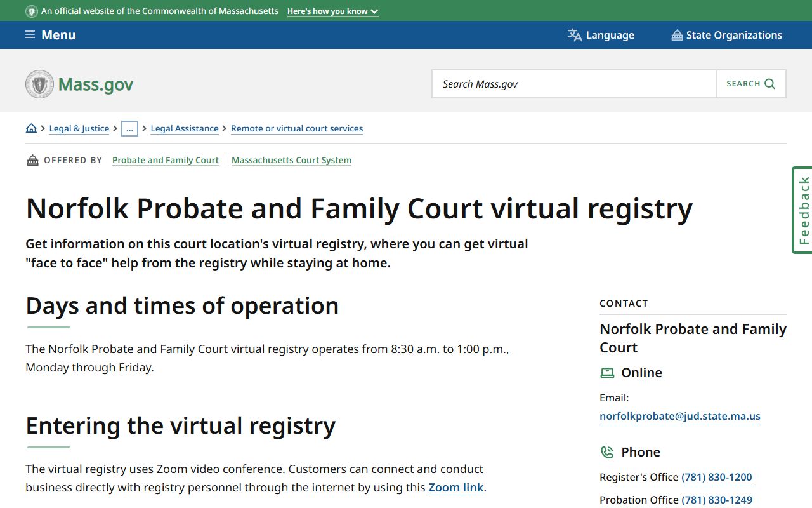
Task: Click the State Organizations building icon
Action: pyautogui.click(x=677, y=35)
